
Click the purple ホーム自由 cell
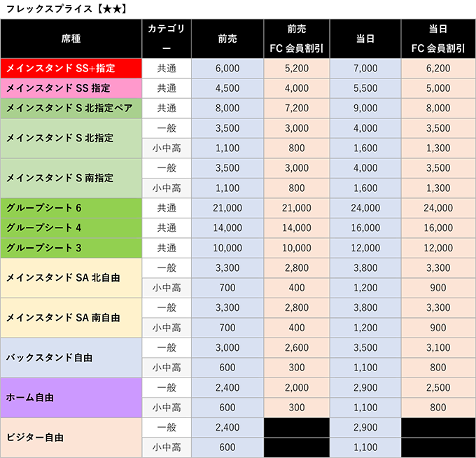71,397
